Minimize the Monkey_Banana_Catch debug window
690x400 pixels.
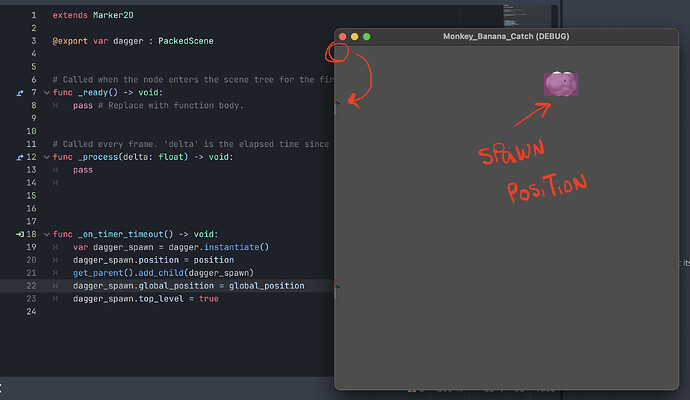click(354, 37)
